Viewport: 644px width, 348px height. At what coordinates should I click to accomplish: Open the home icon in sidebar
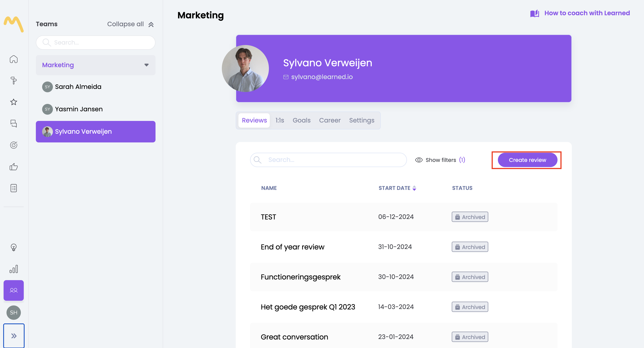click(13, 59)
